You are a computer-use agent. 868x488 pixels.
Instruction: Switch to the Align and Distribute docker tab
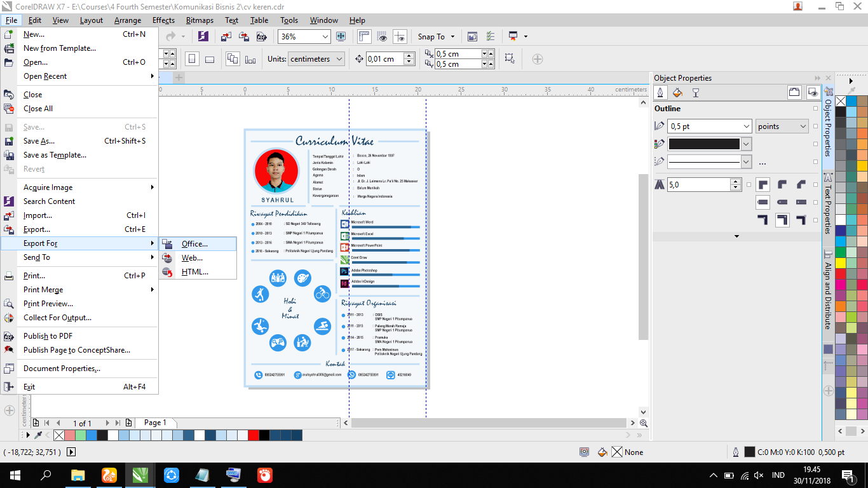click(828, 289)
